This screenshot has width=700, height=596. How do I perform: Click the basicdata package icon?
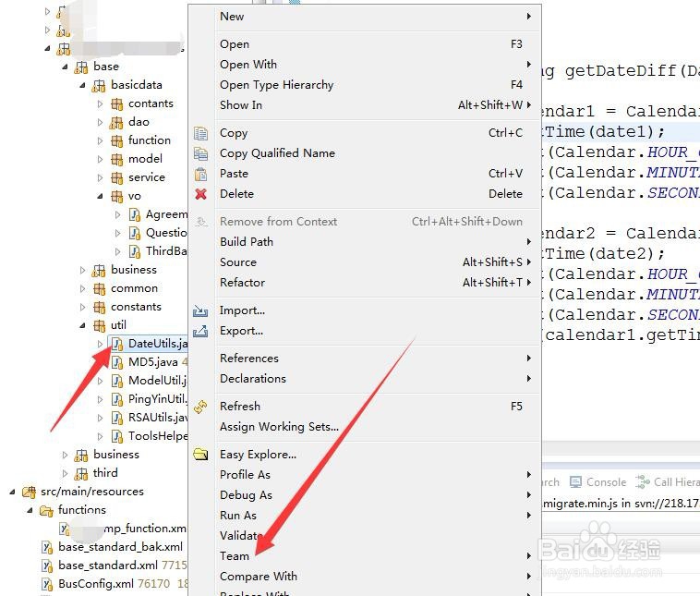[99, 85]
